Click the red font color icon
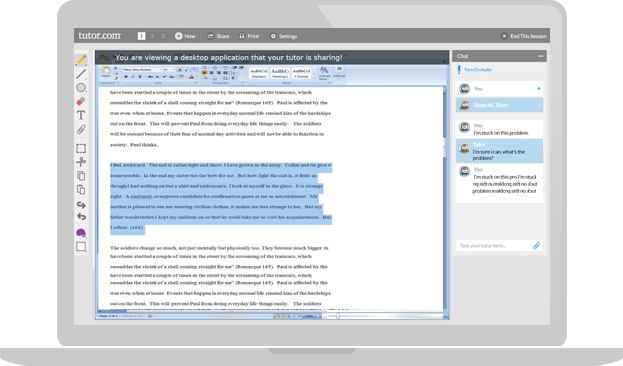The image size is (623, 366). [192, 77]
